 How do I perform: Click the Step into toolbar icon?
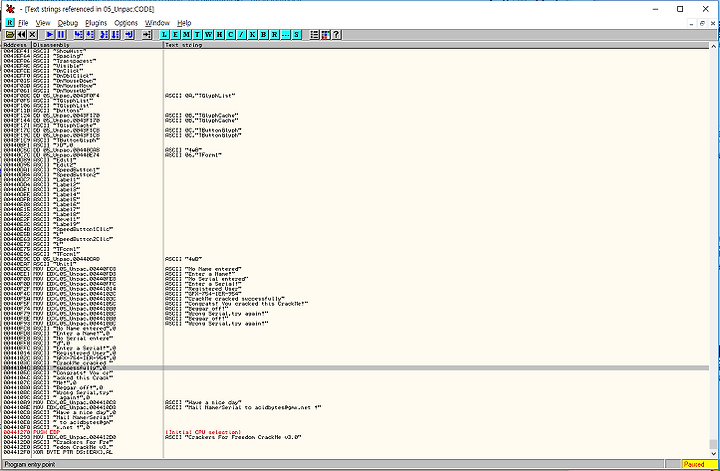pos(79,34)
